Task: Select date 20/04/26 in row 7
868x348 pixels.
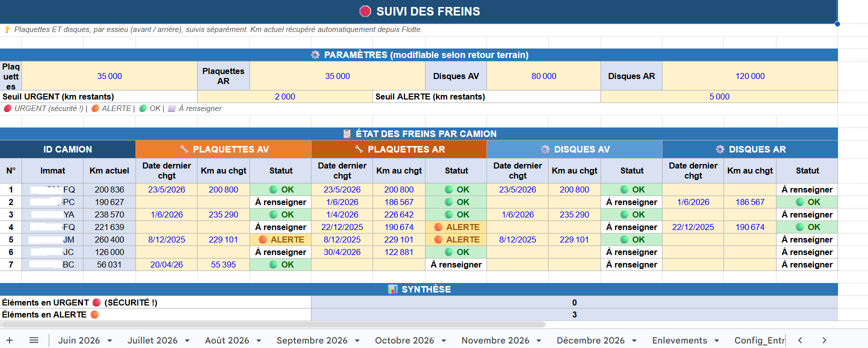Action: 166,264
